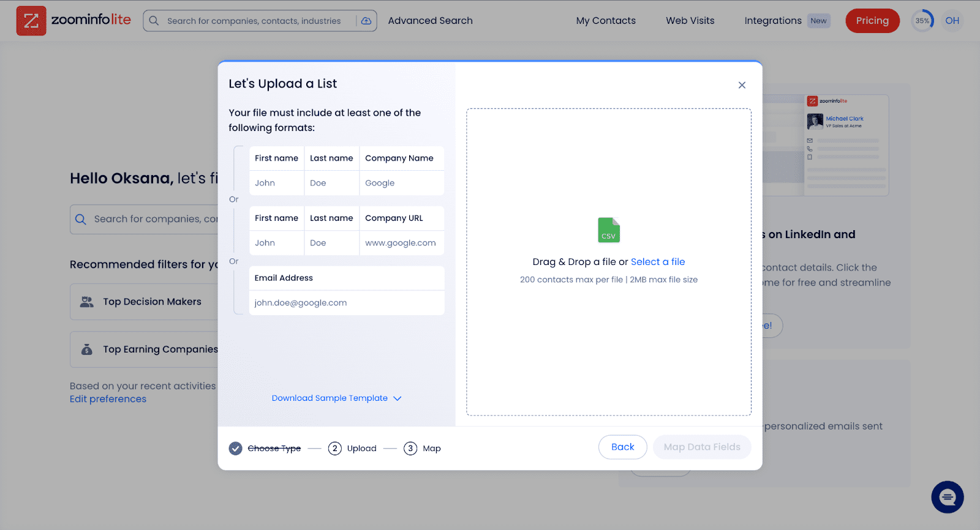Open the Web Visits page
This screenshot has height=530, width=980.
click(x=690, y=21)
